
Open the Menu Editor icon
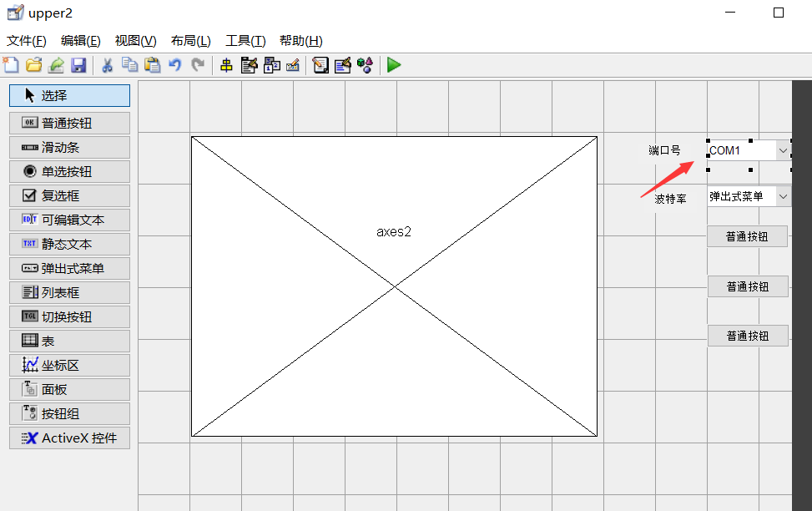[x=249, y=65]
